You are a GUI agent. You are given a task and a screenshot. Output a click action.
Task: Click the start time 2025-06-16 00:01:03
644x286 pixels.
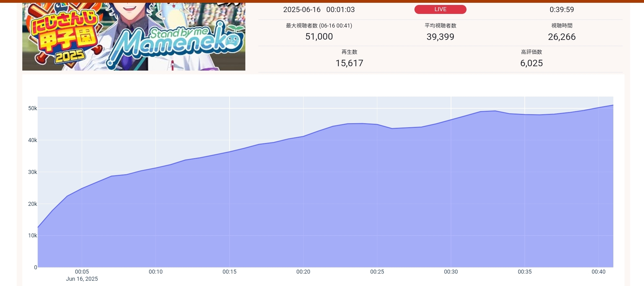click(x=319, y=10)
